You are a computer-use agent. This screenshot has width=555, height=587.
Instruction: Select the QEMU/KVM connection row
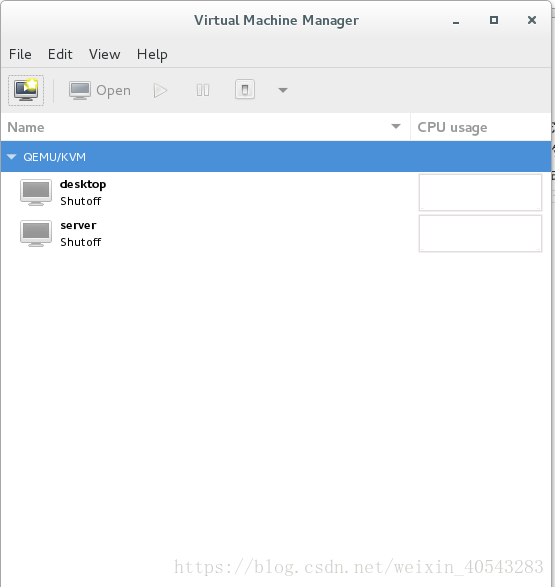276,157
